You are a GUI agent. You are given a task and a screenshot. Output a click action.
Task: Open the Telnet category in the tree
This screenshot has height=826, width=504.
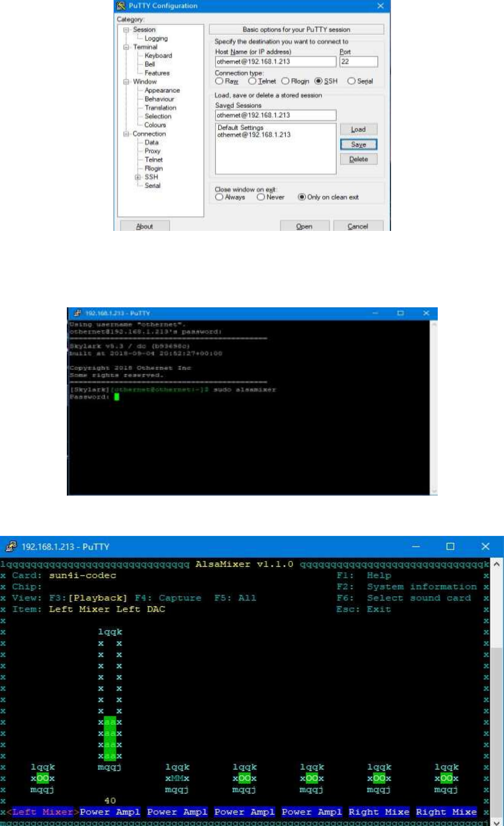coord(154,160)
